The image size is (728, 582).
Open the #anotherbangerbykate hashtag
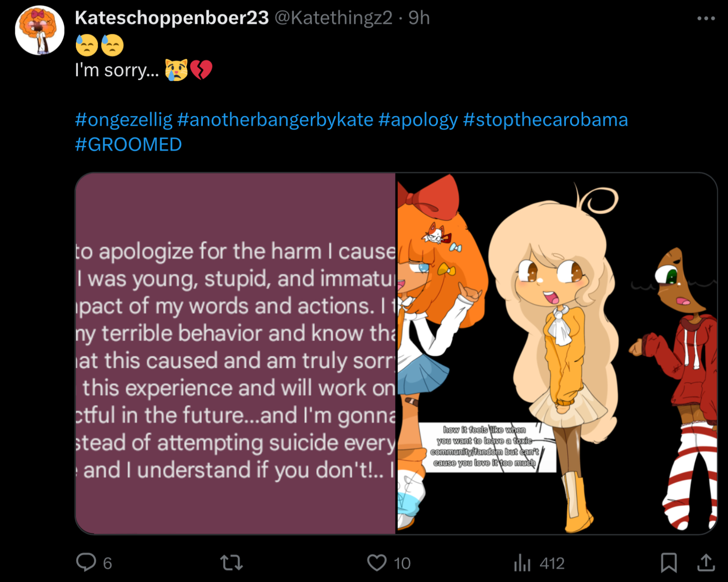point(275,120)
